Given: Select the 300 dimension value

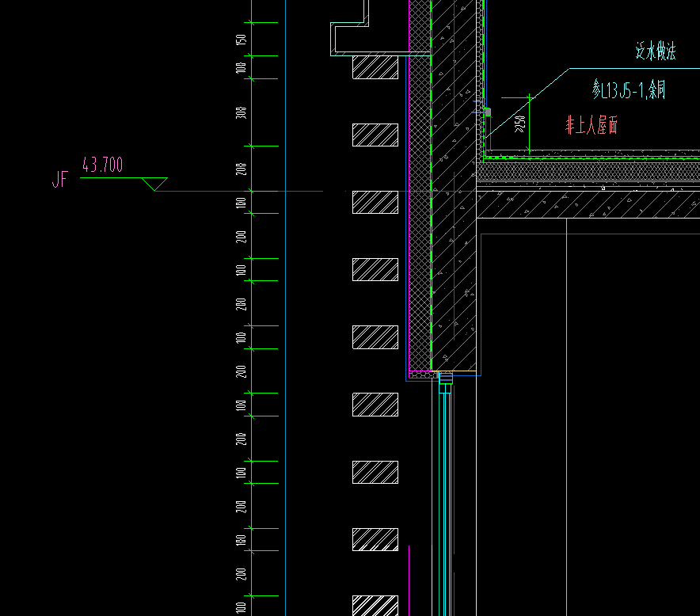Looking at the screenshot, I should coord(241,112).
